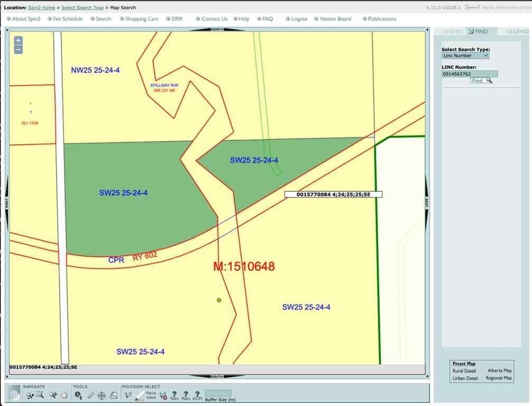Screen dimensions: 532x406
Task: Click the Center Map crosshair tool
Action: [102, 395]
